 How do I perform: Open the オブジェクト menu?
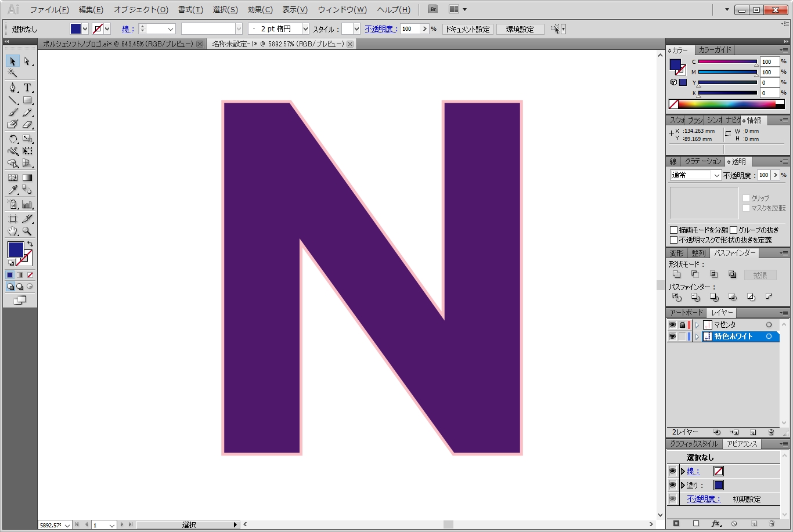point(140,10)
